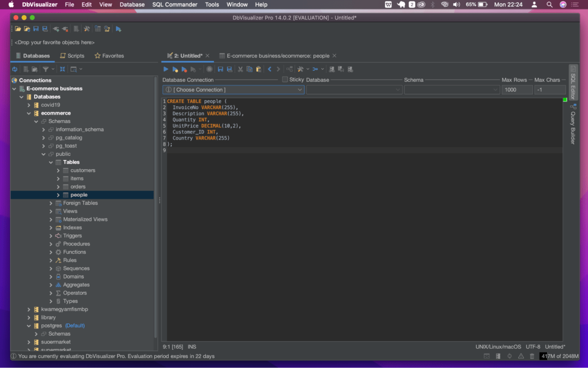
Task: Switch to the Scripts tab
Action: [x=72, y=56]
